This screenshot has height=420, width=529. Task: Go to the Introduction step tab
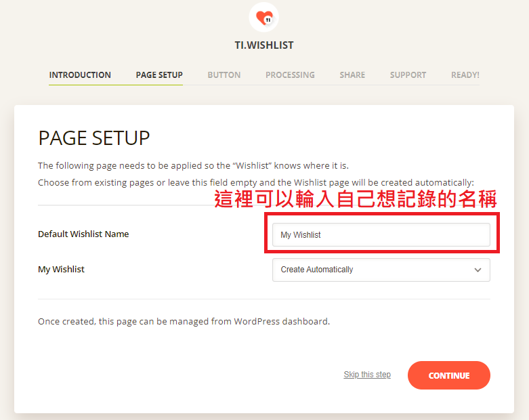(x=80, y=75)
